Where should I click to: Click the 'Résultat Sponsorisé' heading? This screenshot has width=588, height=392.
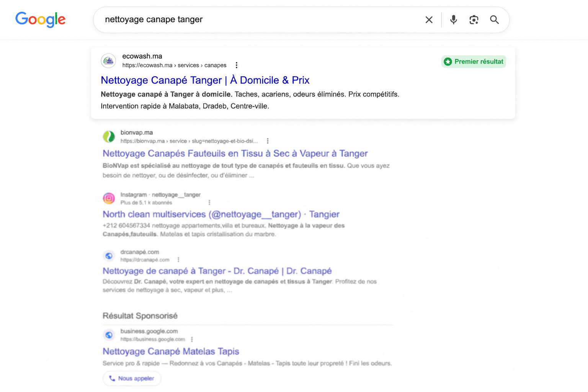pos(140,316)
